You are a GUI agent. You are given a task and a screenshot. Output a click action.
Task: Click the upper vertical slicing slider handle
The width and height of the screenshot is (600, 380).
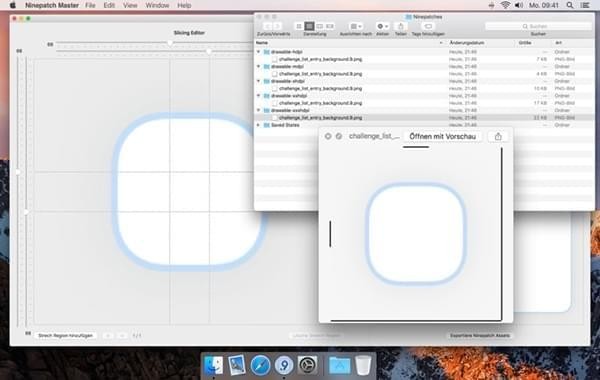coord(18,172)
